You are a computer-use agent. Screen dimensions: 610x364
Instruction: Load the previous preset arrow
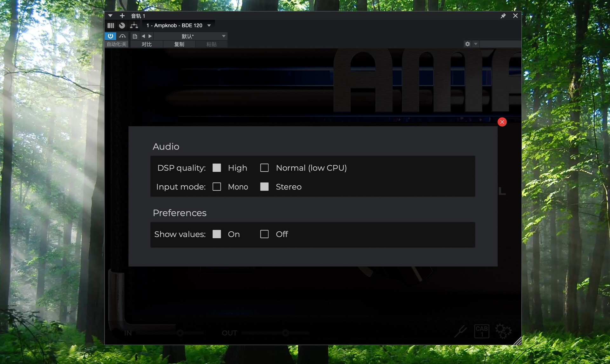pyautogui.click(x=143, y=36)
